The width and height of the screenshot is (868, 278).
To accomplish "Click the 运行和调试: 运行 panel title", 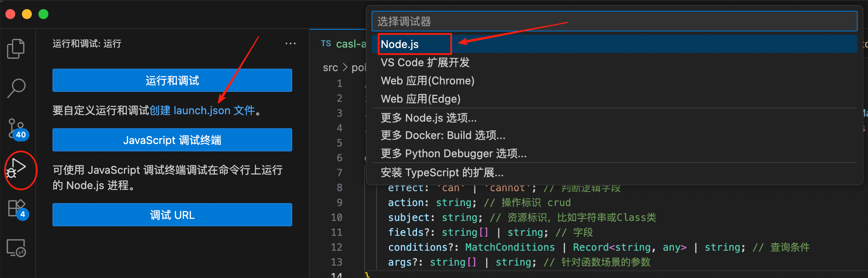I will tap(87, 43).
